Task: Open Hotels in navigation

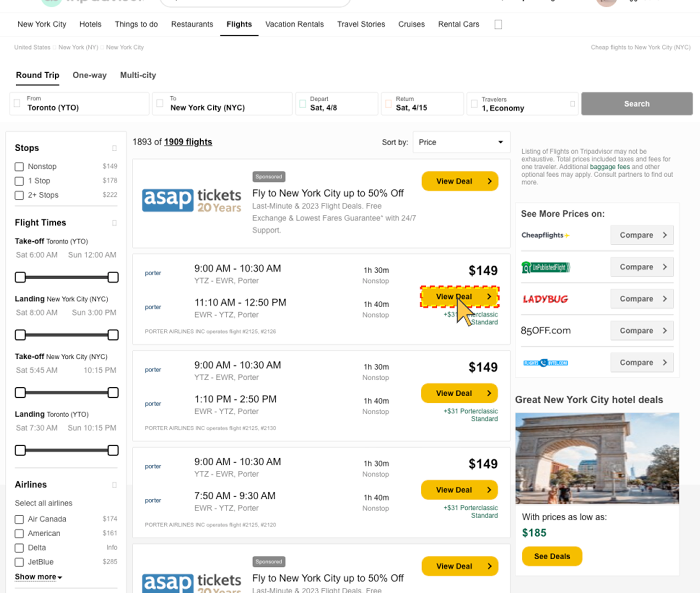Action: point(90,24)
